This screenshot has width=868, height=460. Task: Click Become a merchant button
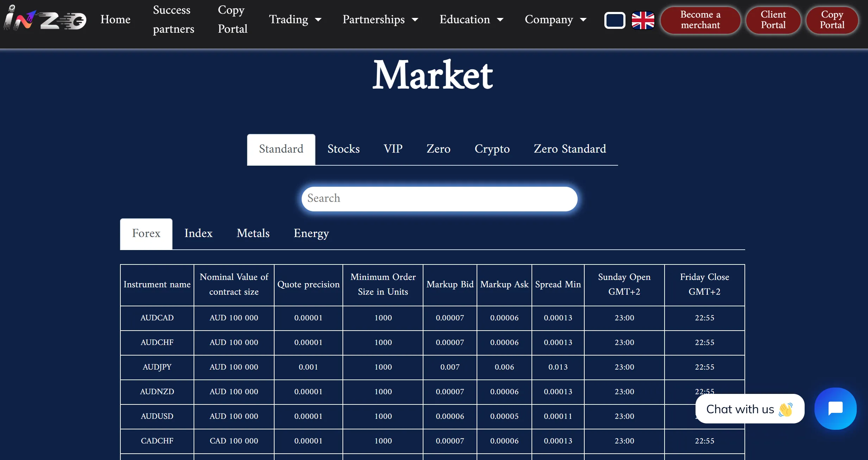pyautogui.click(x=700, y=20)
